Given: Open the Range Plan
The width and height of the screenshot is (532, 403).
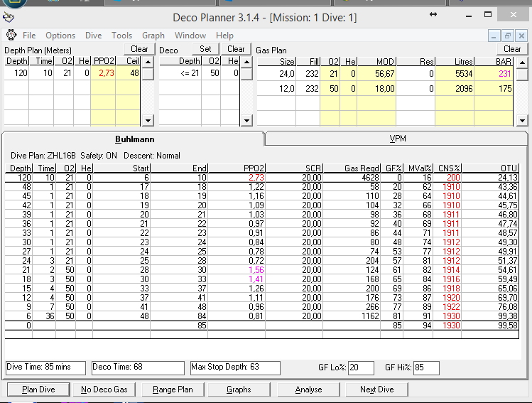Looking at the screenshot, I should [173, 389].
